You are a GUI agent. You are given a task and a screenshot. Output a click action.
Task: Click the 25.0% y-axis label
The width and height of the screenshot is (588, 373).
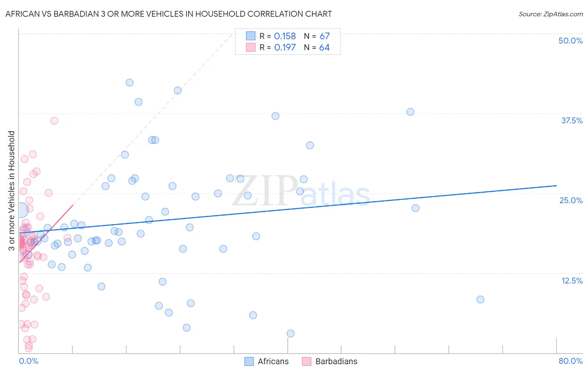pos(571,200)
